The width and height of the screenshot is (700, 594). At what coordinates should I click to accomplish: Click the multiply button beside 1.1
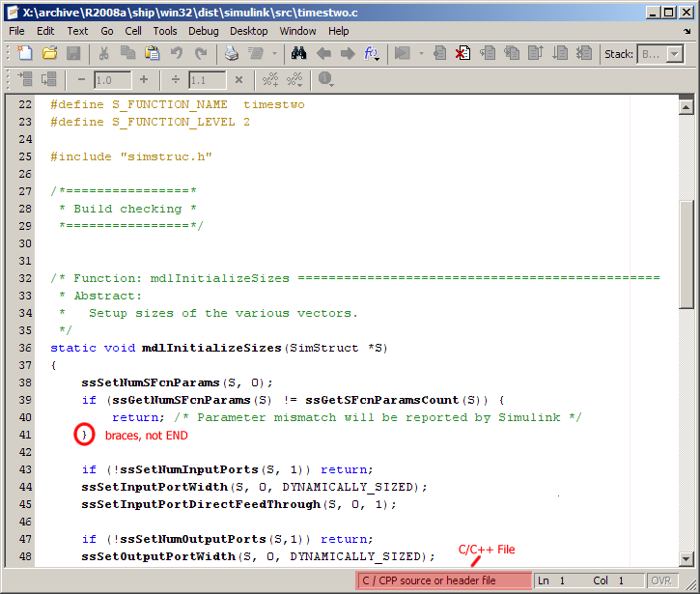(238, 80)
